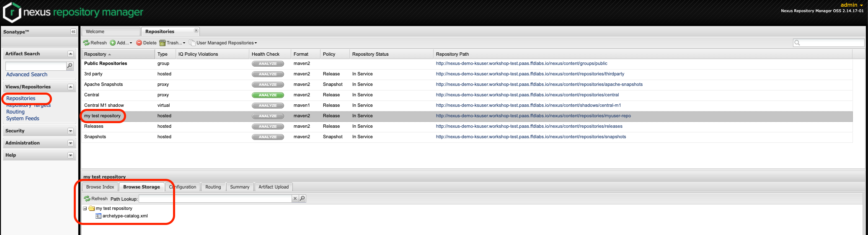Expand the Administration panel
Viewport: 868px width, 235px height.
[70, 143]
